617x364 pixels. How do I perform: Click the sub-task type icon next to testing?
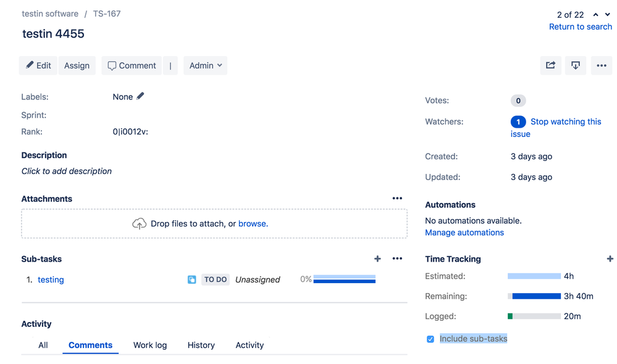191,279
